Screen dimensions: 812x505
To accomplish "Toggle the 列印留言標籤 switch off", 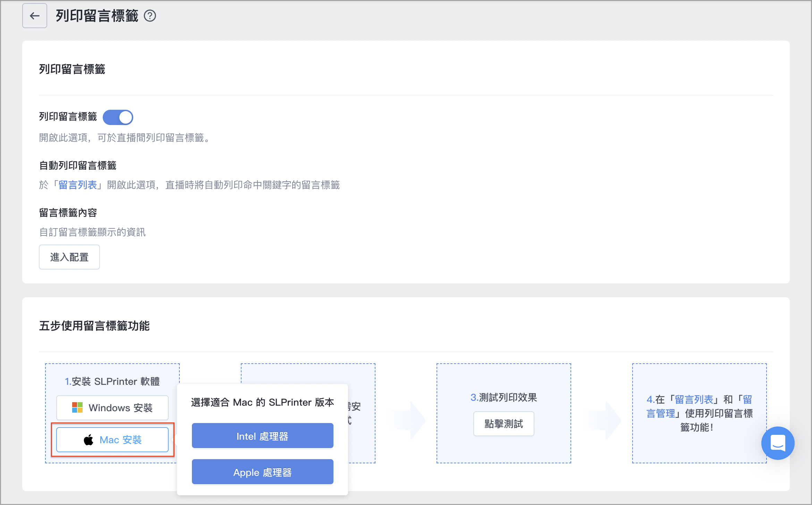I will [x=118, y=117].
